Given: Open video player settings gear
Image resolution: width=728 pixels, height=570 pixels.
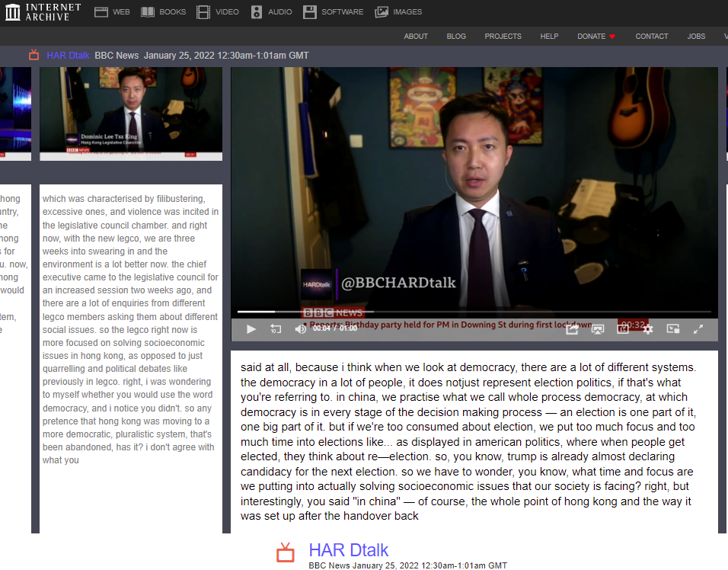Looking at the screenshot, I should click(x=648, y=329).
